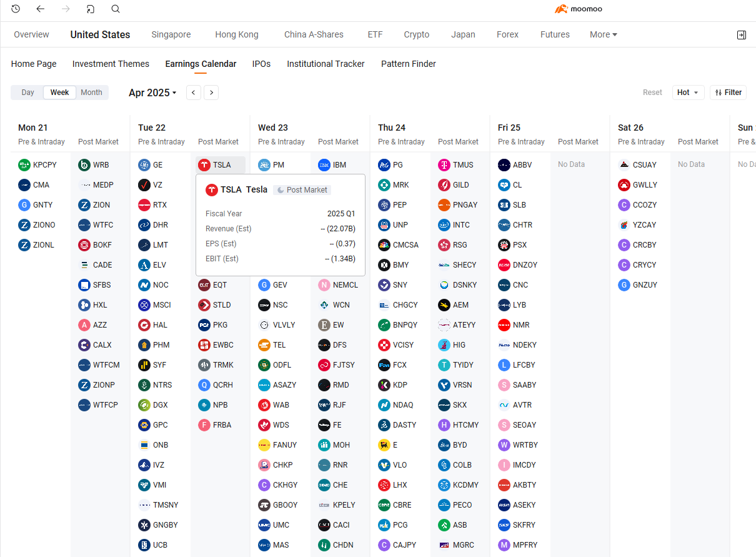Image resolution: width=756 pixels, height=557 pixels.
Task: Switch to the Singapore market tab
Action: point(171,35)
